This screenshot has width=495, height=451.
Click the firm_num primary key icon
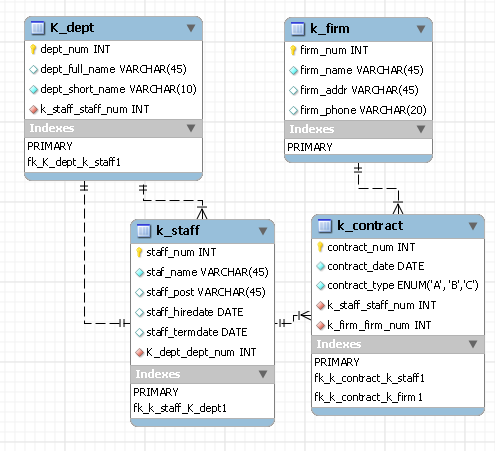(293, 50)
